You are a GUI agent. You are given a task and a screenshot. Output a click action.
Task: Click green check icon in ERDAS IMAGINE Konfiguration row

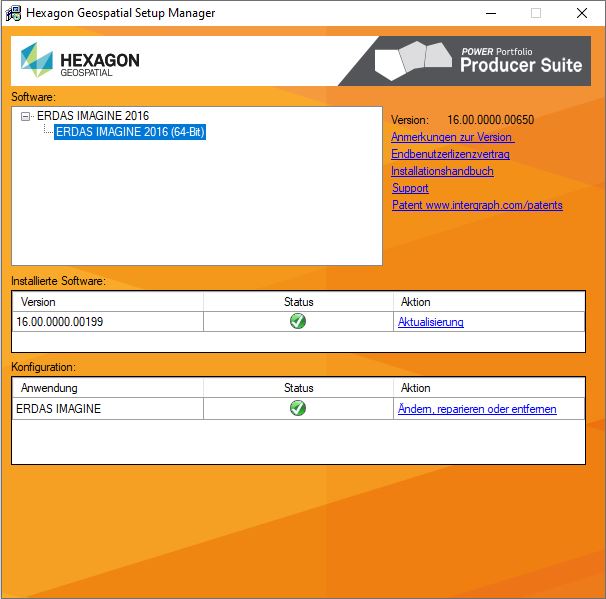[x=298, y=409]
